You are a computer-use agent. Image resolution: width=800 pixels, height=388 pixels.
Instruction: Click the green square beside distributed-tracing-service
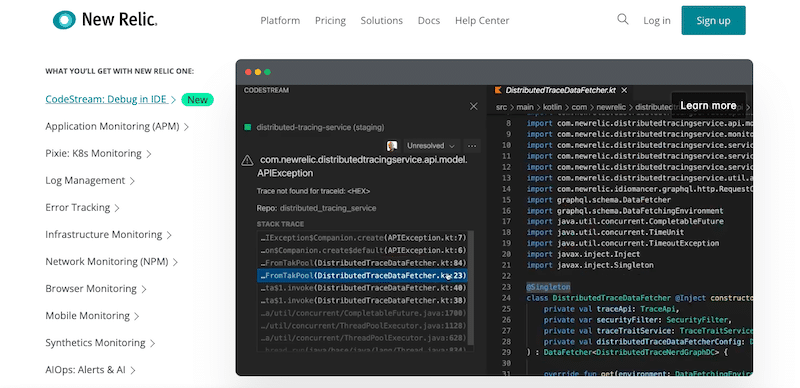pos(247,127)
